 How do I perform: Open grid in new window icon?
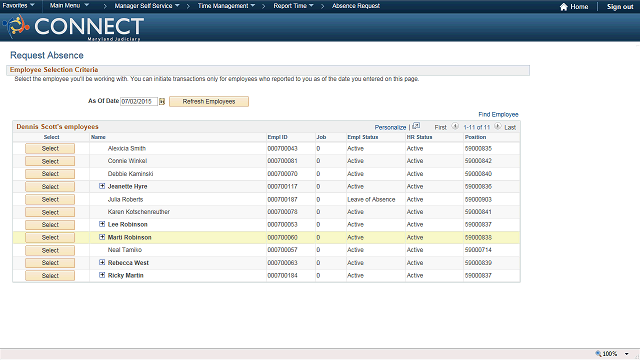(416, 126)
